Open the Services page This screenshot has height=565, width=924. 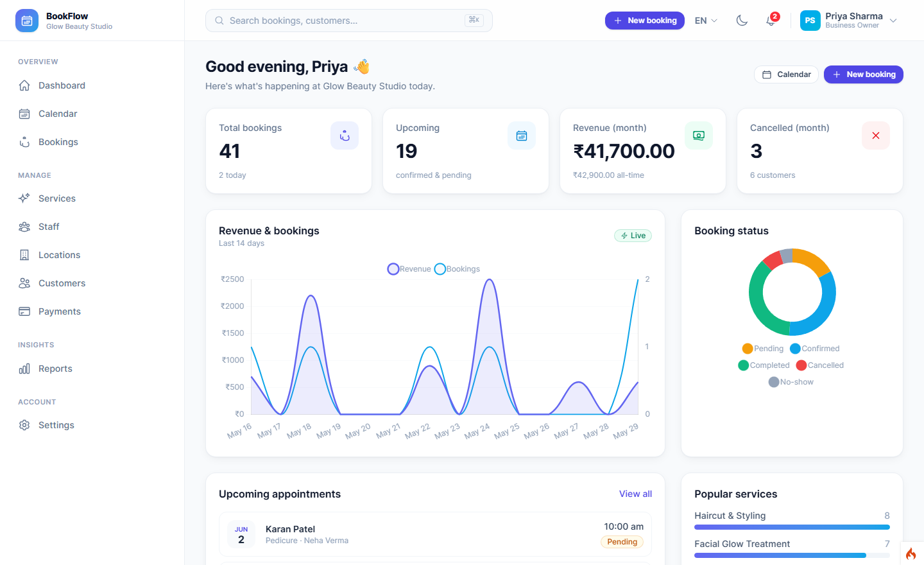click(x=92, y=198)
